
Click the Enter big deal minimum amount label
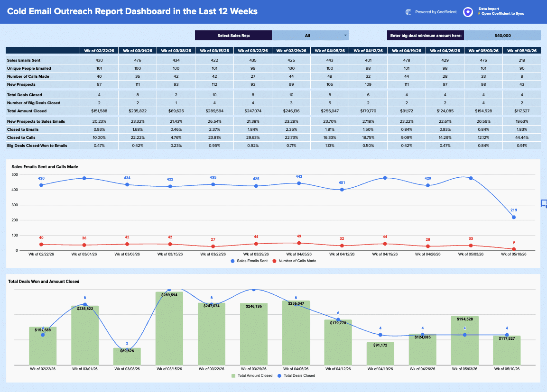[426, 36]
